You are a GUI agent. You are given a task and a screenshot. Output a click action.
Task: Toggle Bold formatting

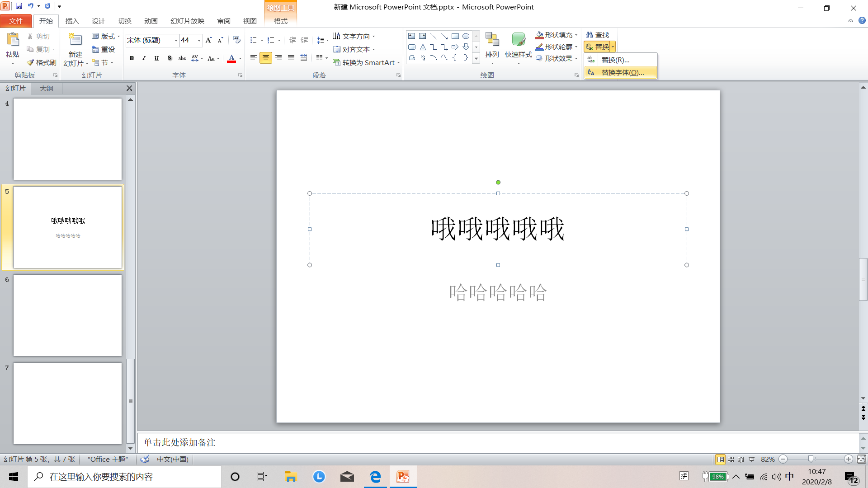tap(132, 58)
